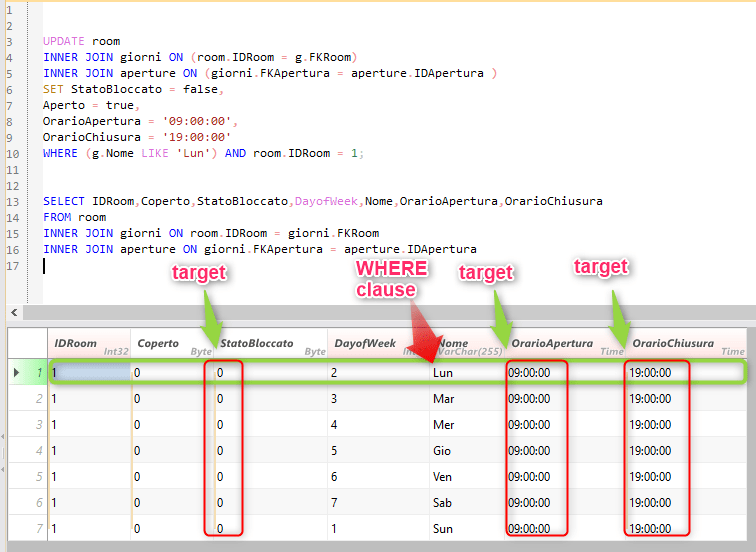Select grid row 3 via its row header
Viewport: 756px width, 552px height.
tap(27, 425)
